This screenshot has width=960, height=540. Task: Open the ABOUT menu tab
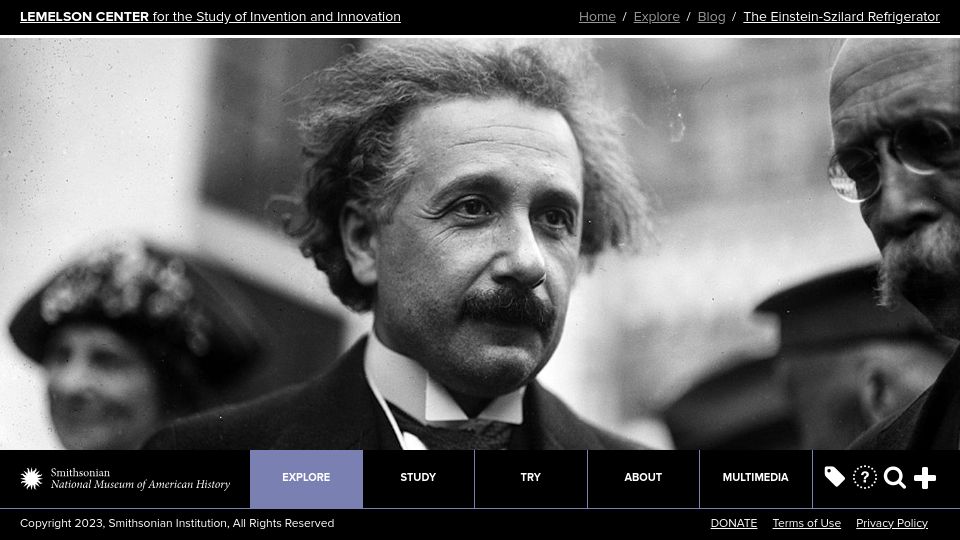pyautogui.click(x=643, y=479)
